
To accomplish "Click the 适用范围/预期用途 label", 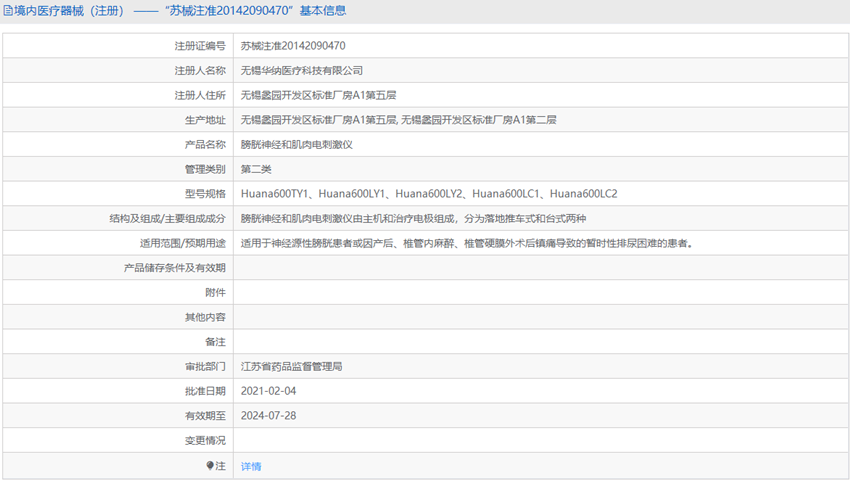I will click(x=183, y=243).
